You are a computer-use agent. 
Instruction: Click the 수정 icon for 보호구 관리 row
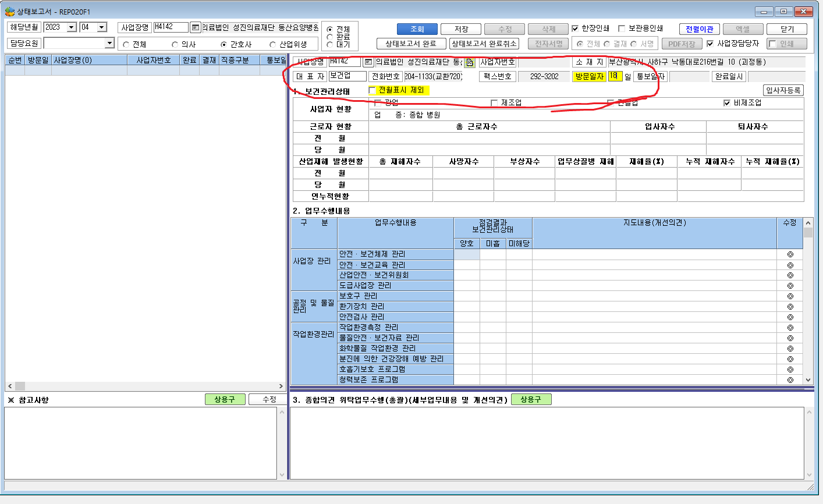coord(790,296)
